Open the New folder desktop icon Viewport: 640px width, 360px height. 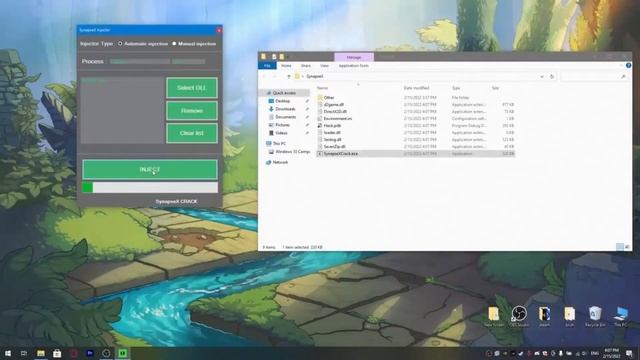494,316
